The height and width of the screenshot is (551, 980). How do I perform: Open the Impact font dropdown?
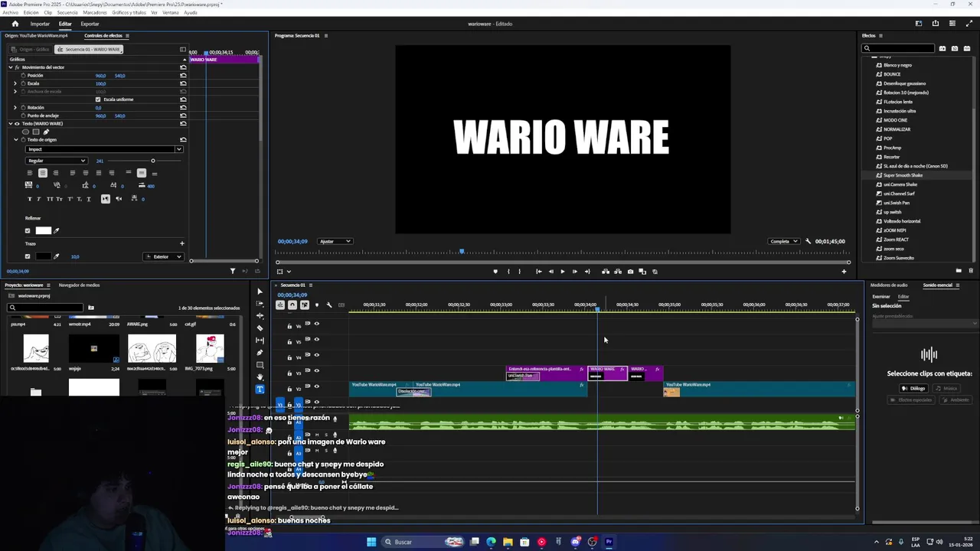point(104,149)
